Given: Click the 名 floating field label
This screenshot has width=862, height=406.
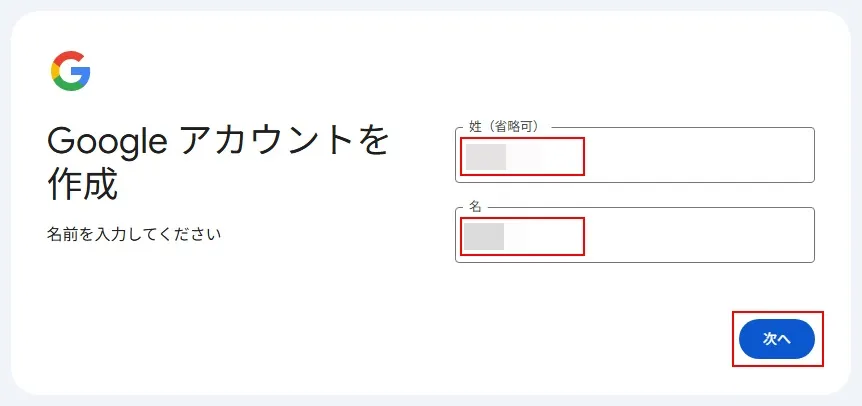Looking at the screenshot, I should point(475,206).
